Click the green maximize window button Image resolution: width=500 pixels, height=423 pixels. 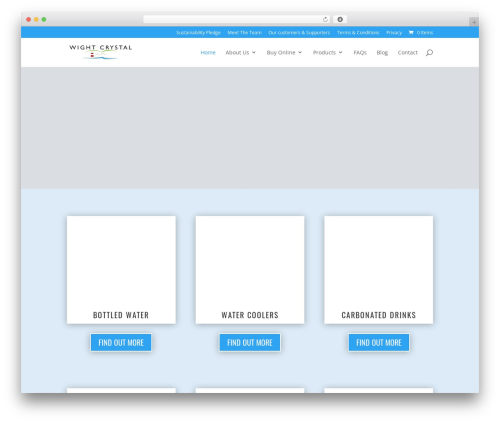point(44,19)
